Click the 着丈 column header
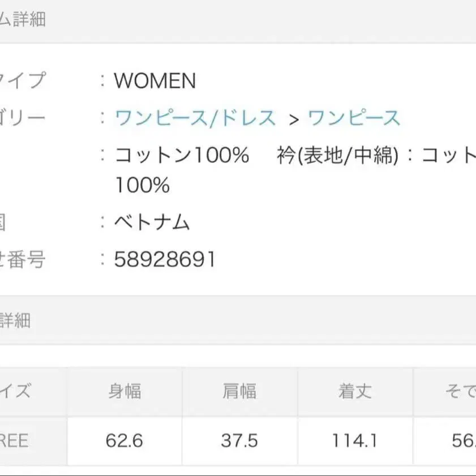The image size is (476, 476). tap(355, 392)
